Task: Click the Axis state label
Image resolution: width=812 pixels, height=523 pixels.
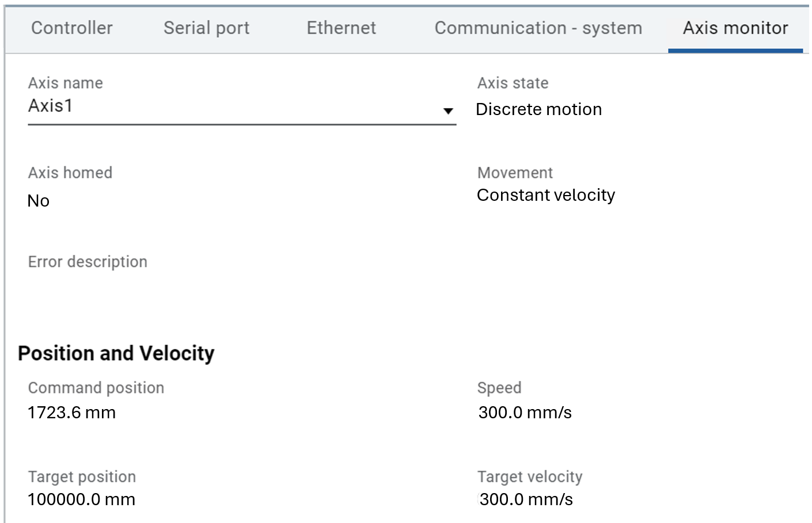Action: pyautogui.click(x=513, y=83)
